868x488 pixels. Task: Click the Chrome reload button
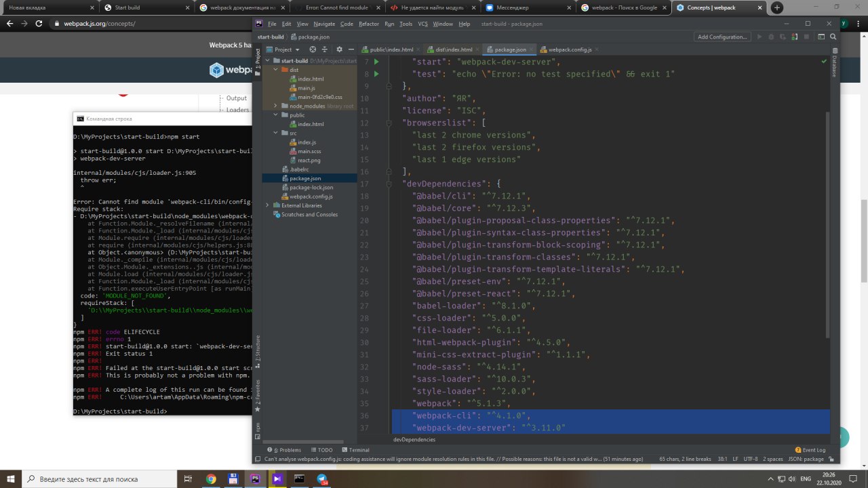(x=39, y=23)
